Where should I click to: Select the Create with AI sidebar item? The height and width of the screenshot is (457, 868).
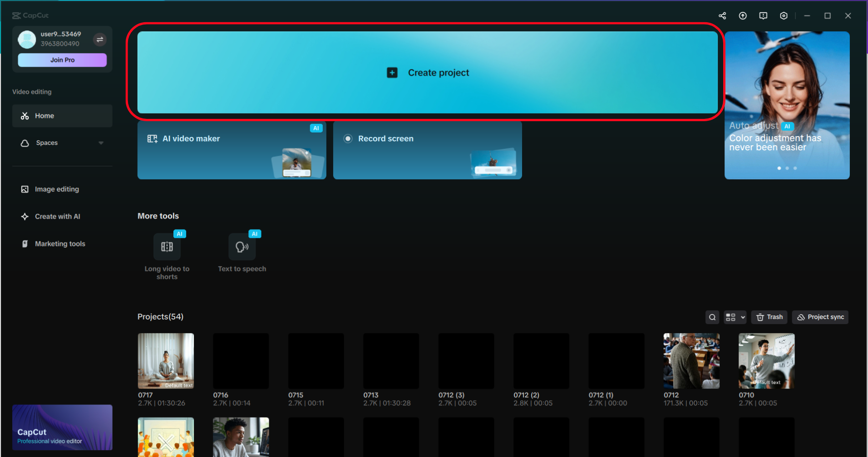58,216
